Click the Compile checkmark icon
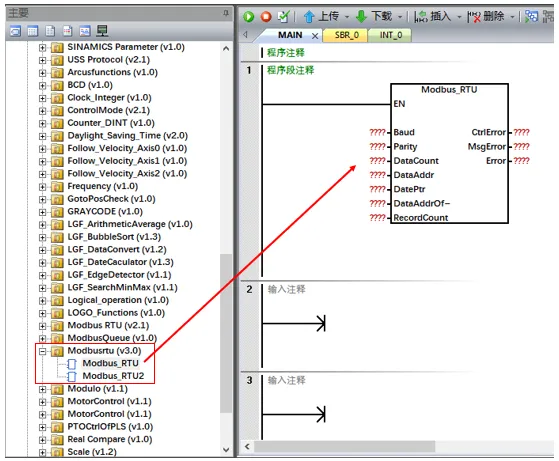This screenshot has height=461, width=559. coord(283,16)
